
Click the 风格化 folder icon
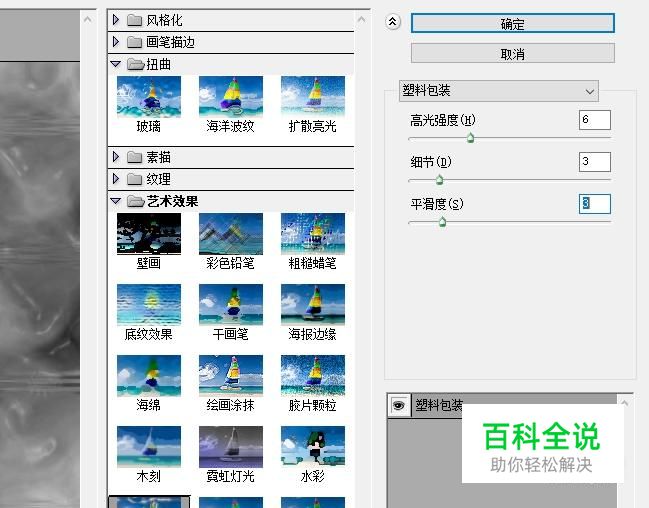134,20
